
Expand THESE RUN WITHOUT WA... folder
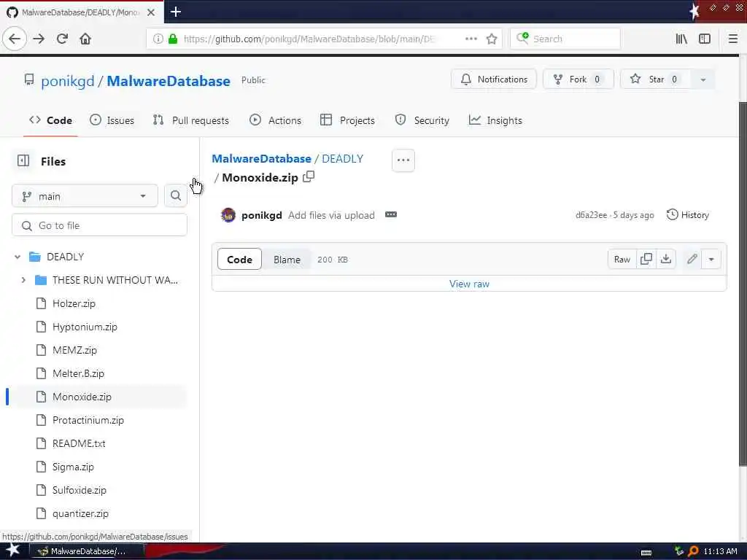coord(23,280)
